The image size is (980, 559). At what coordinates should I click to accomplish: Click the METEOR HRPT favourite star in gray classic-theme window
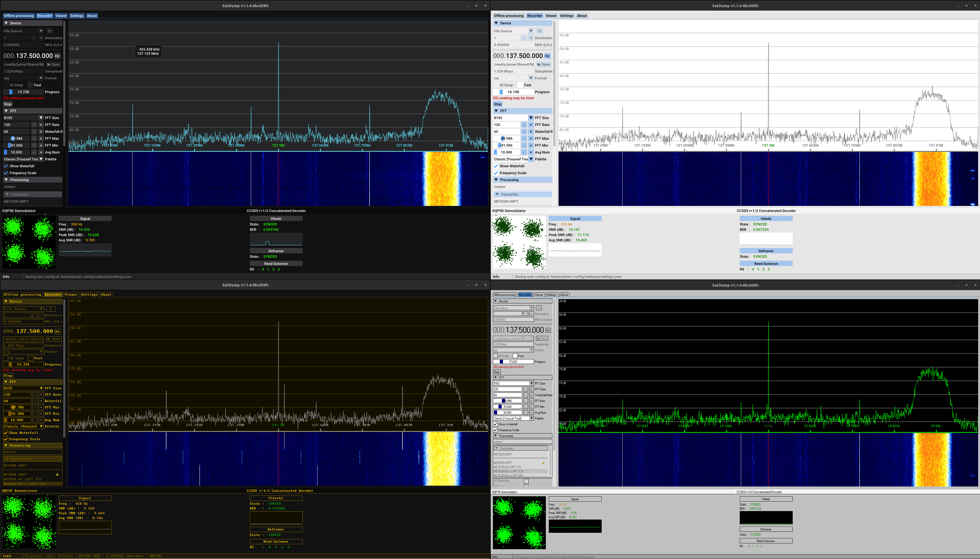coord(543,463)
